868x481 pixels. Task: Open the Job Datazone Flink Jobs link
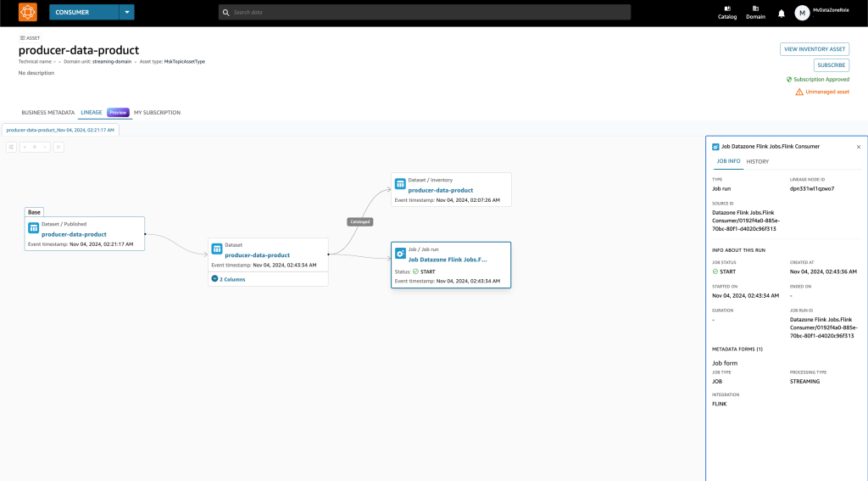(448, 260)
